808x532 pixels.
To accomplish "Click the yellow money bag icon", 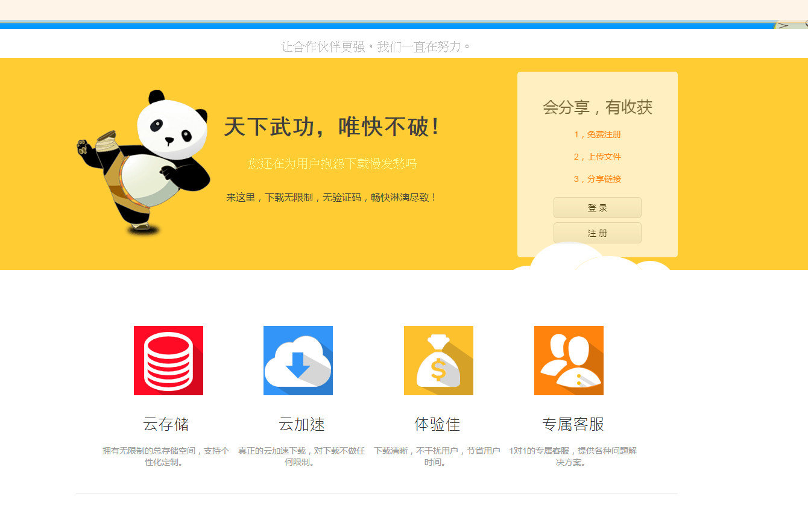I will 438,360.
